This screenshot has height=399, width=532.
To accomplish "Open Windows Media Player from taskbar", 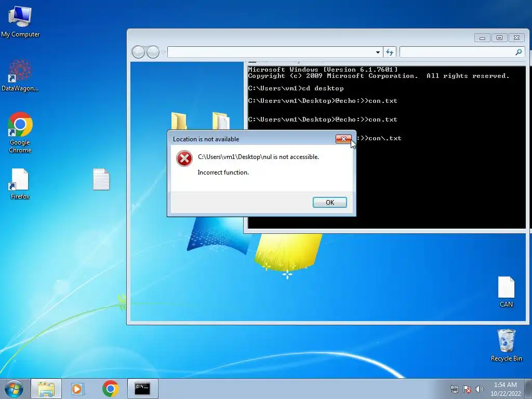I will 77,389.
